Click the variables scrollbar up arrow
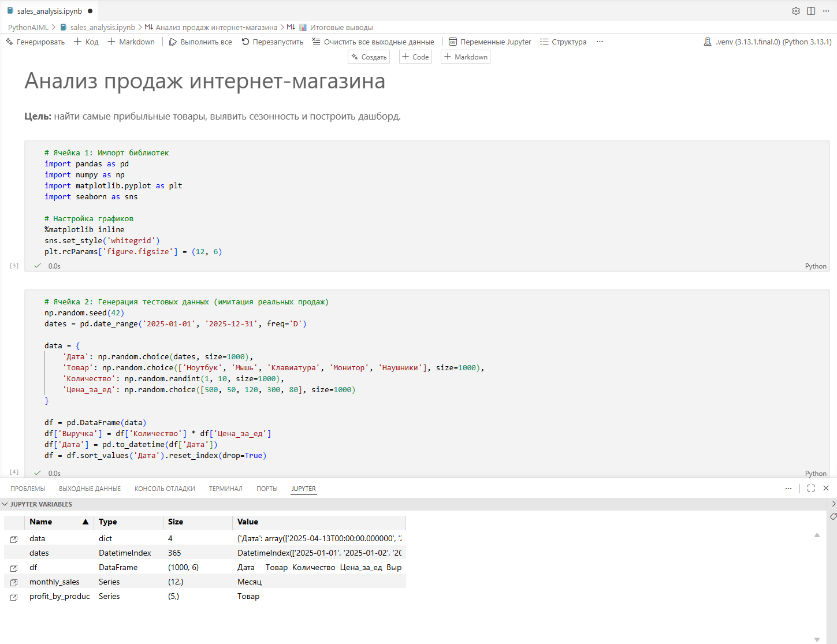 (x=817, y=535)
